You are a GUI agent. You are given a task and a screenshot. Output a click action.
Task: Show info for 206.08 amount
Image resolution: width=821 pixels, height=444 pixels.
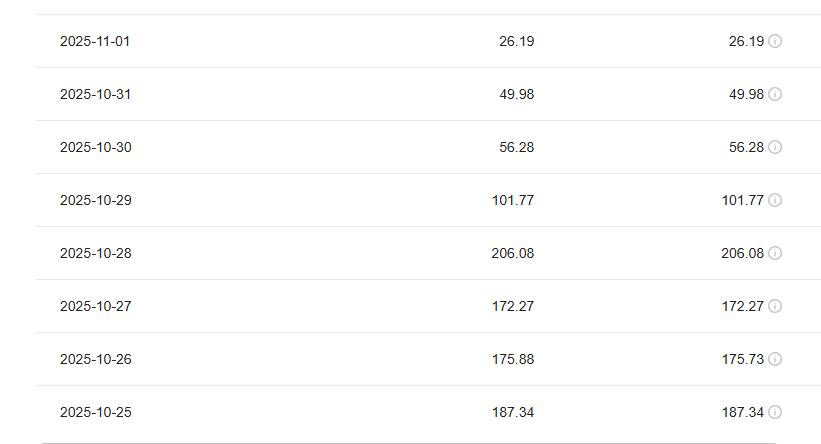pyautogui.click(x=775, y=253)
